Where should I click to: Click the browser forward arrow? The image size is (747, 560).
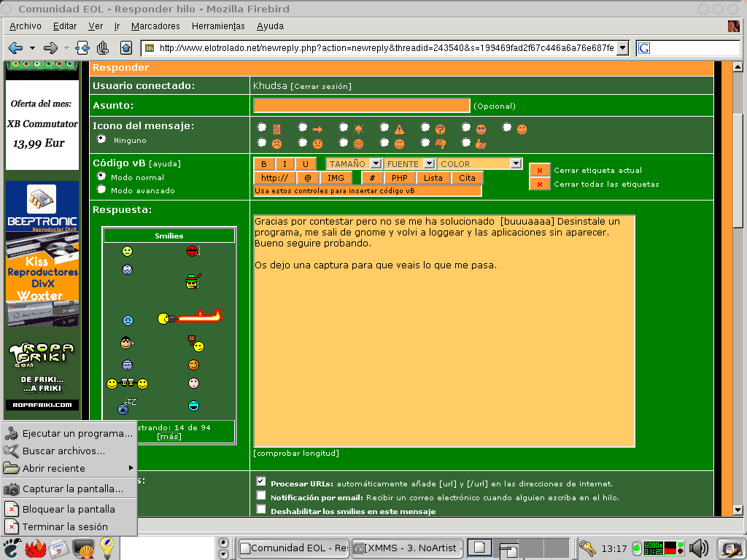[x=50, y=47]
